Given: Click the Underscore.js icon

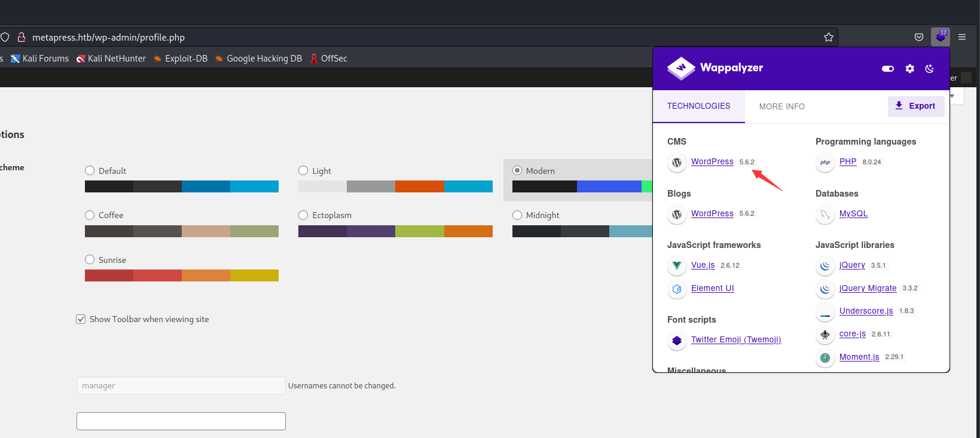Looking at the screenshot, I should tap(825, 311).
